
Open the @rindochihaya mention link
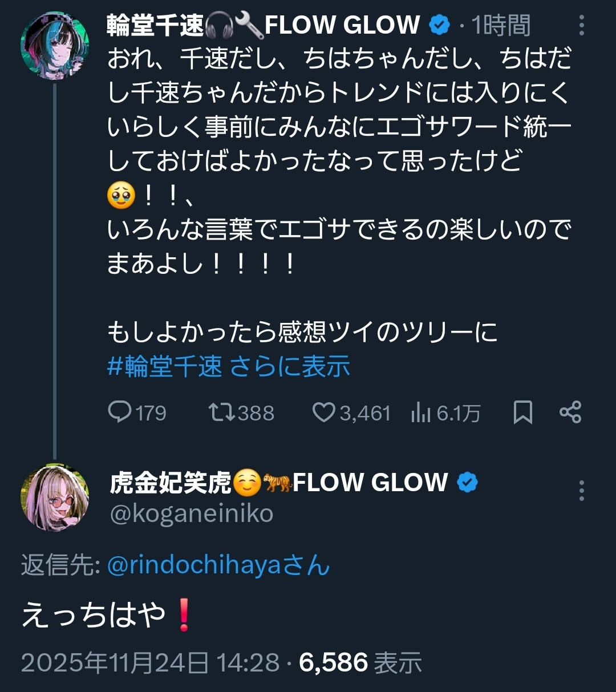pos(194,565)
